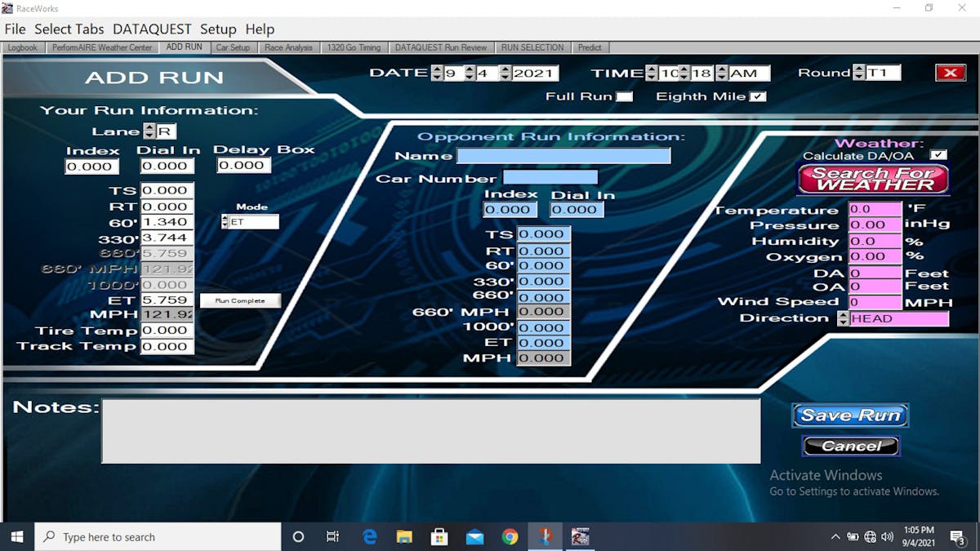The image size is (980, 551).
Task: Change the Lane spinner selection
Action: pyautogui.click(x=149, y=131)
